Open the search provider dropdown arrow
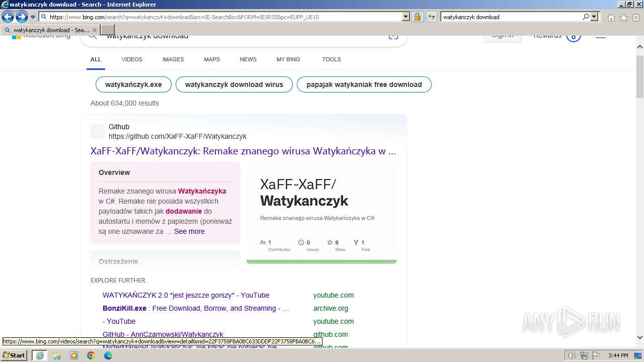The width and height of the screenshot is (644, 362). pos(594,17)
